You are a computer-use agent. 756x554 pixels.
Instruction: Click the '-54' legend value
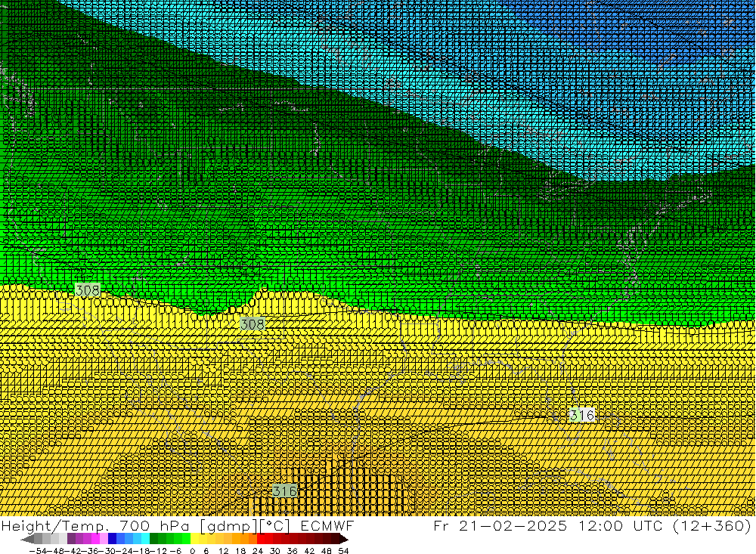38,551
